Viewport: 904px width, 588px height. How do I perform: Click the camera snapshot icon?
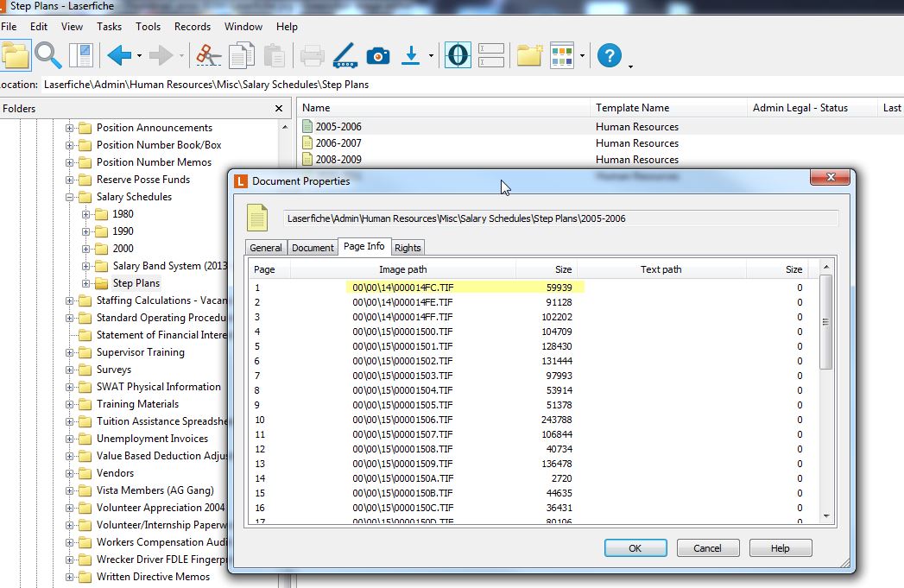378,56
